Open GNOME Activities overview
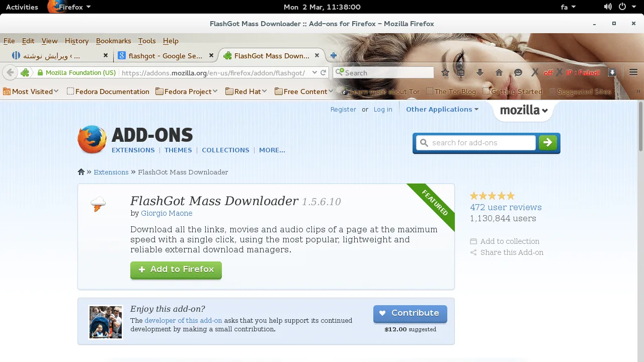This screenshot has height=362, width=644. coord(22,7)
